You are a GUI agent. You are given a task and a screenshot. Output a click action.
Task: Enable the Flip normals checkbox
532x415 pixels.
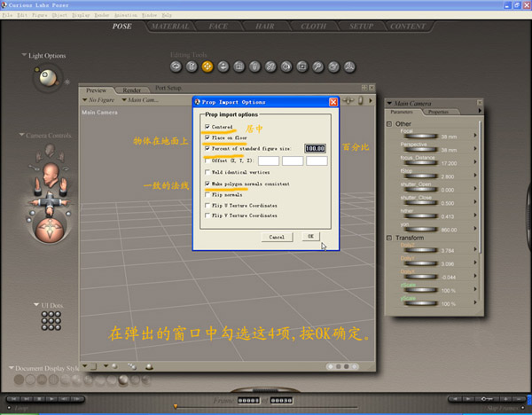[x=207, y=193]
